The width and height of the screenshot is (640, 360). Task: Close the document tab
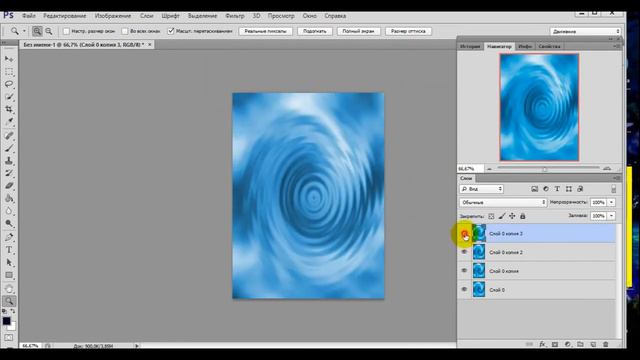[150, 44]
